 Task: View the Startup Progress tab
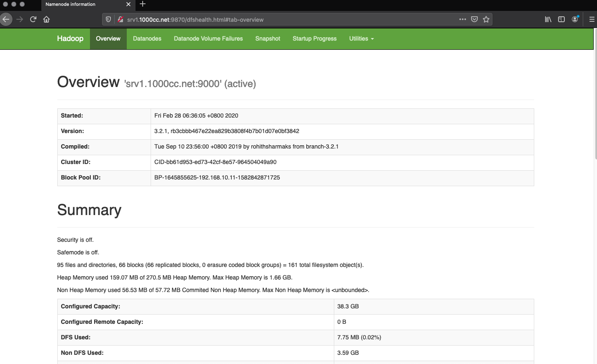click(315, 38)
